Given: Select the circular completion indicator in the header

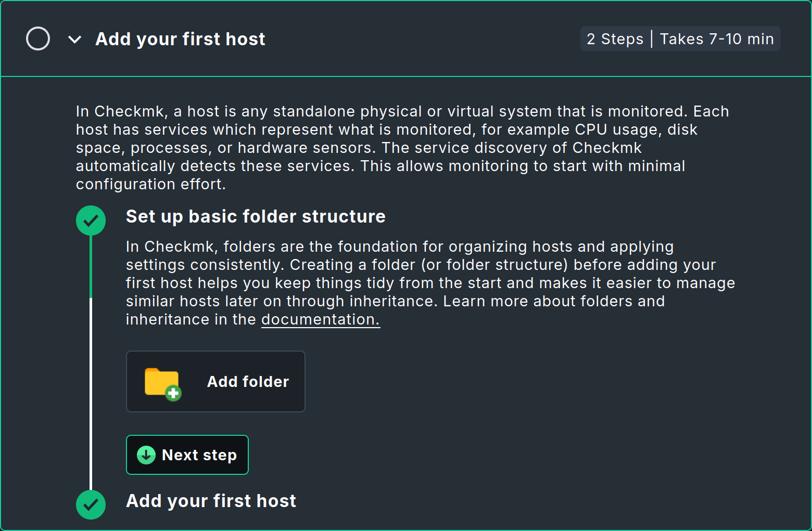Looking at the screenshot, I should coord(37,38).
